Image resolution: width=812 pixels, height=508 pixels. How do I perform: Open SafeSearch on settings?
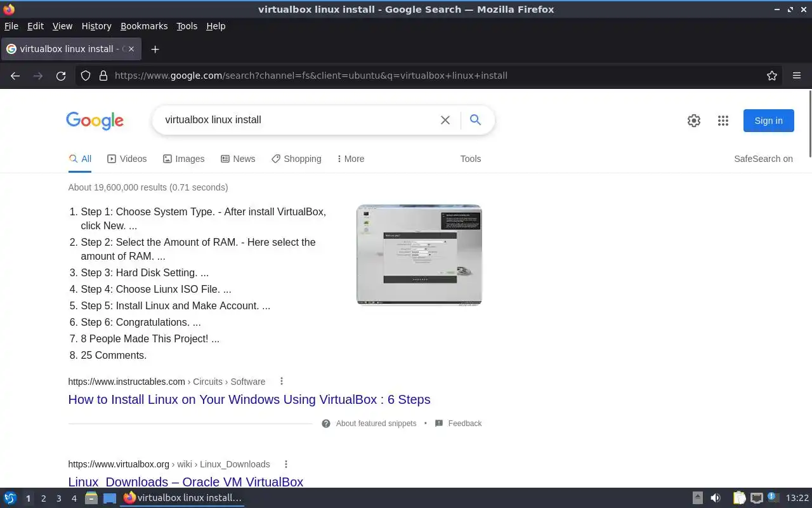763,159
